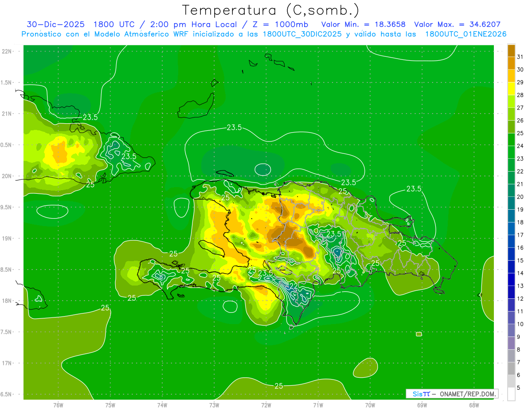Click the '17N' latitude axis label
The width and height of the screenshot is (532, 411).
click(x=7, y=363)
